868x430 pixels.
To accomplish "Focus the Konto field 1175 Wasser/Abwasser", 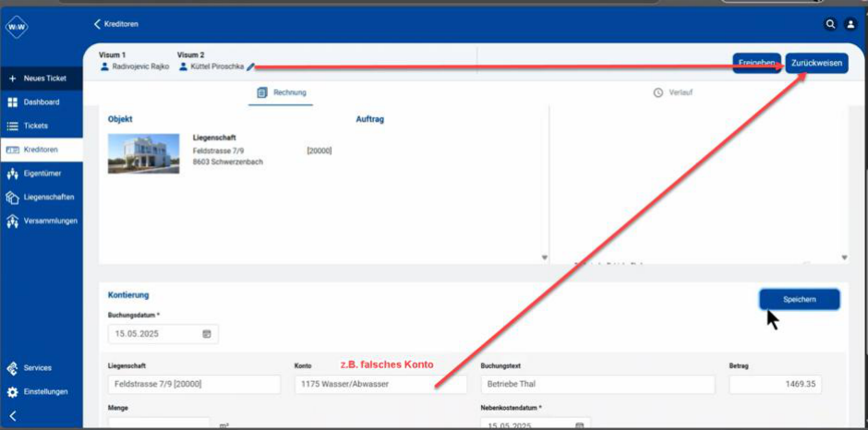I will tap(380, 384).
